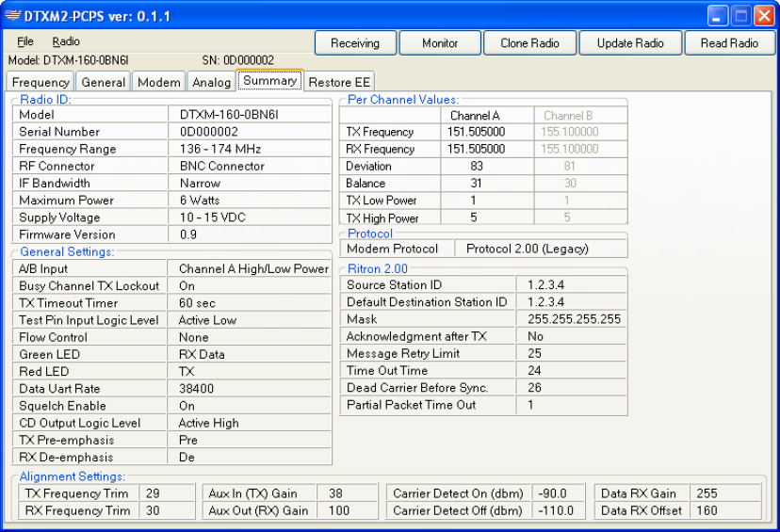Viewport: 780px width, 532px height.
Task: Click the Time Out Time value 24
Action: pos(534,371)
